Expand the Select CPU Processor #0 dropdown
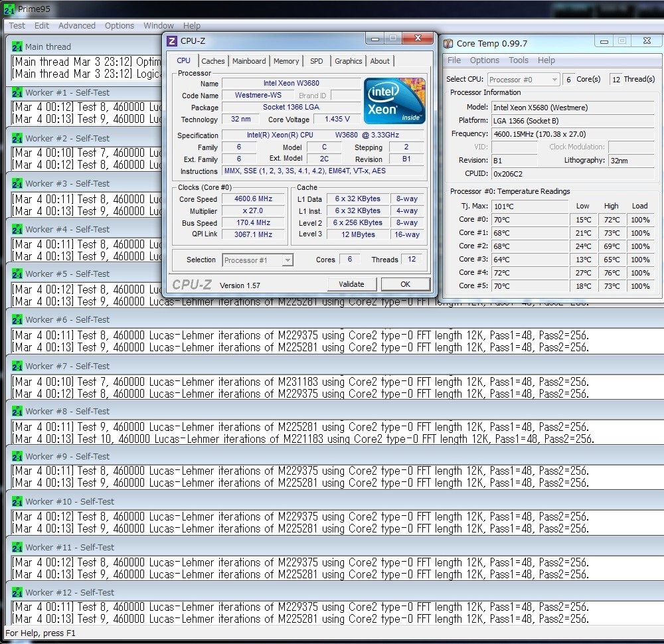This screenshot has height=644, width=664. pyautogui.click(x=523, y=80)
